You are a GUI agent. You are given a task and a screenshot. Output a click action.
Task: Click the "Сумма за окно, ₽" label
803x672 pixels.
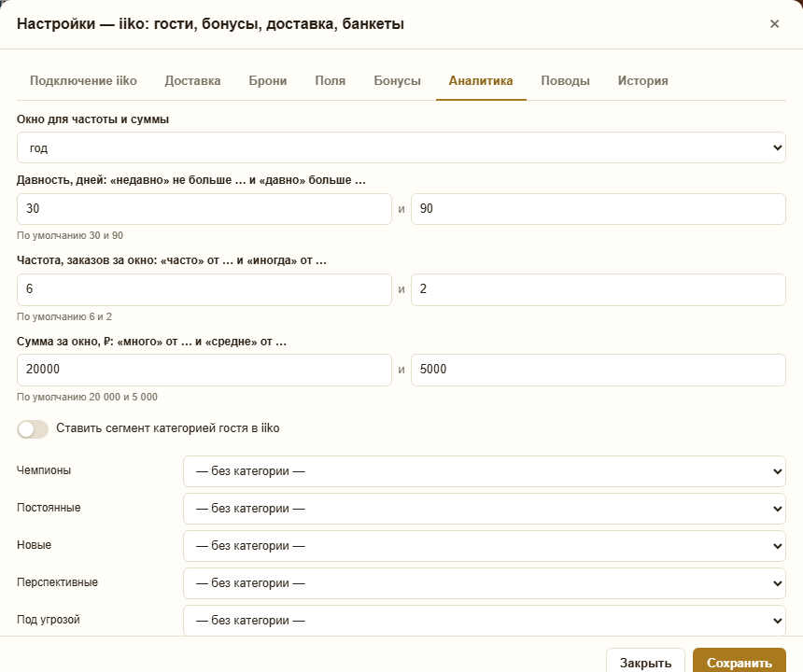click(x=151, y=342)
